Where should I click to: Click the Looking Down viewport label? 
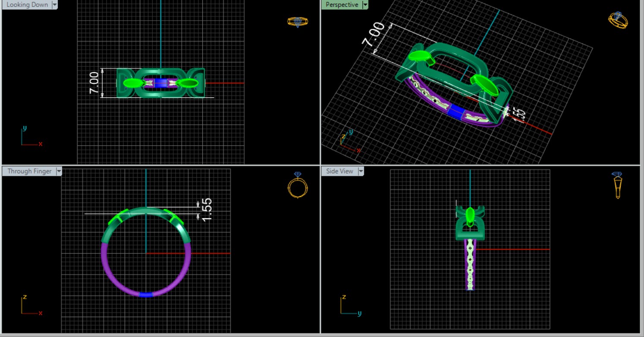pyautogui.click(x=27, y=5)
